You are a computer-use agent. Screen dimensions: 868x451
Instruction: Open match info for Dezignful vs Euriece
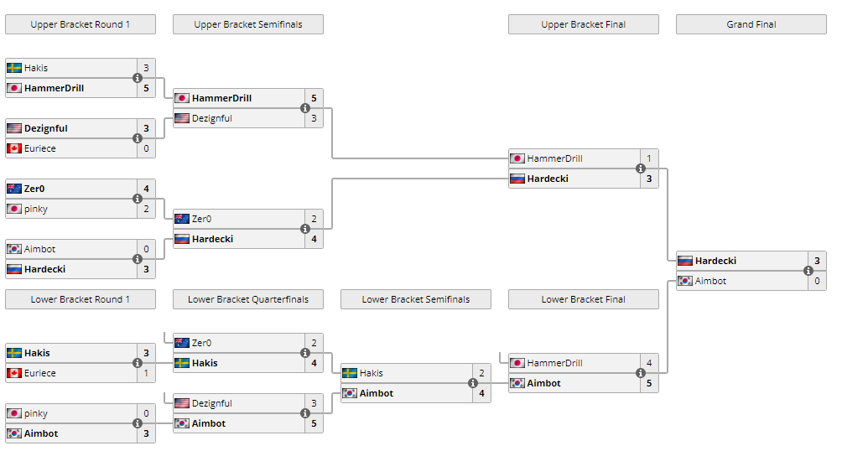[x=138, y=138]
